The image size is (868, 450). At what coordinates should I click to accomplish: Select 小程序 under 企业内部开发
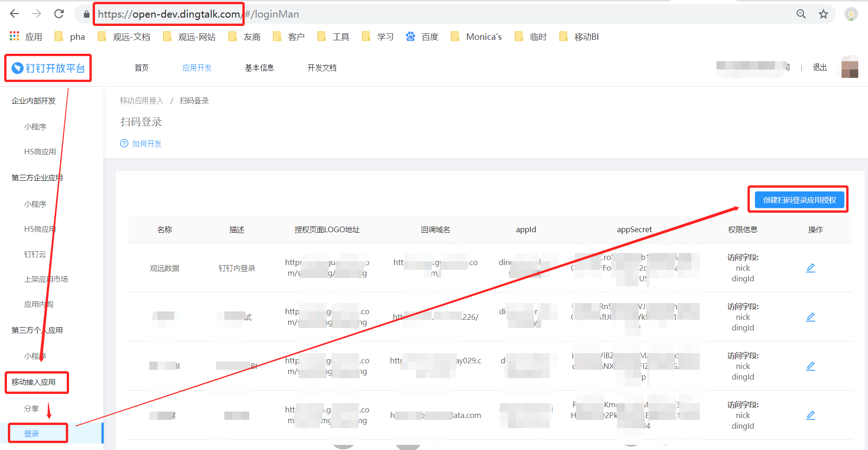pos(35,127)
